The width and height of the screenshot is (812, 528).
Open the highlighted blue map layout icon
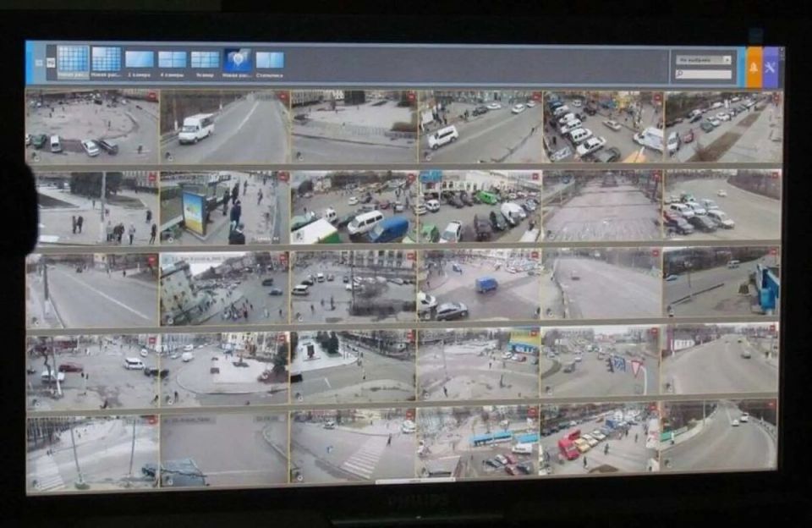point(238,59)
